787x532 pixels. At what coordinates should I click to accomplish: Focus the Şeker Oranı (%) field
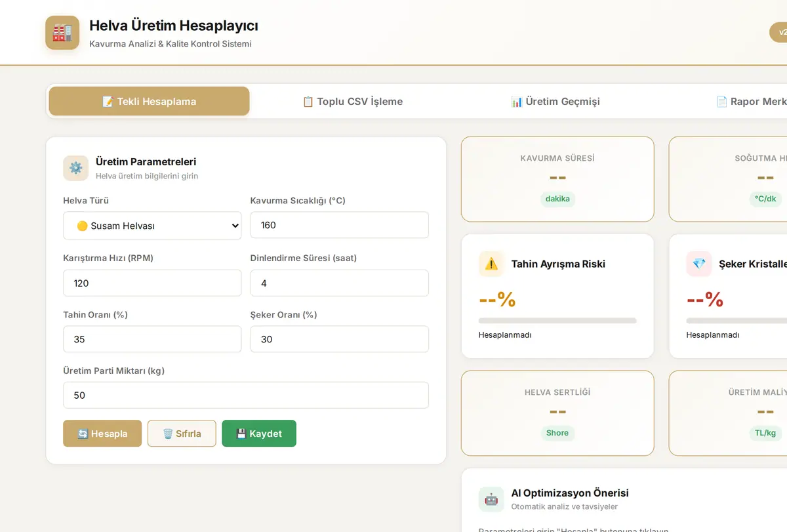tap(340, 339)
